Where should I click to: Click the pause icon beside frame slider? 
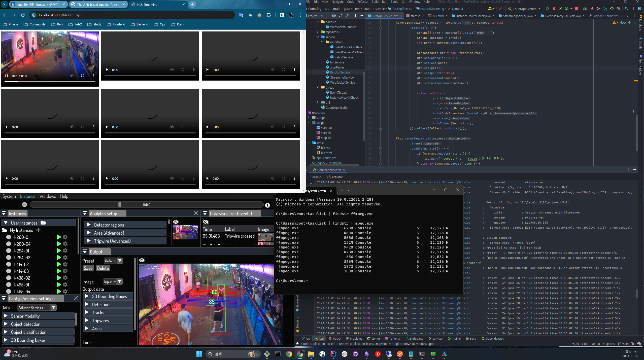pyautogui.click(x=24, y=205)
